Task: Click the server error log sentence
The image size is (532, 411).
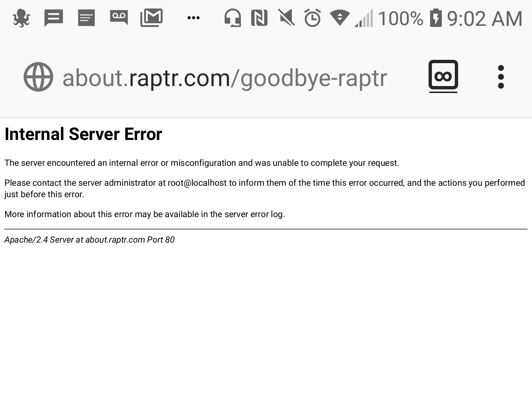Action: click(145, 214)
